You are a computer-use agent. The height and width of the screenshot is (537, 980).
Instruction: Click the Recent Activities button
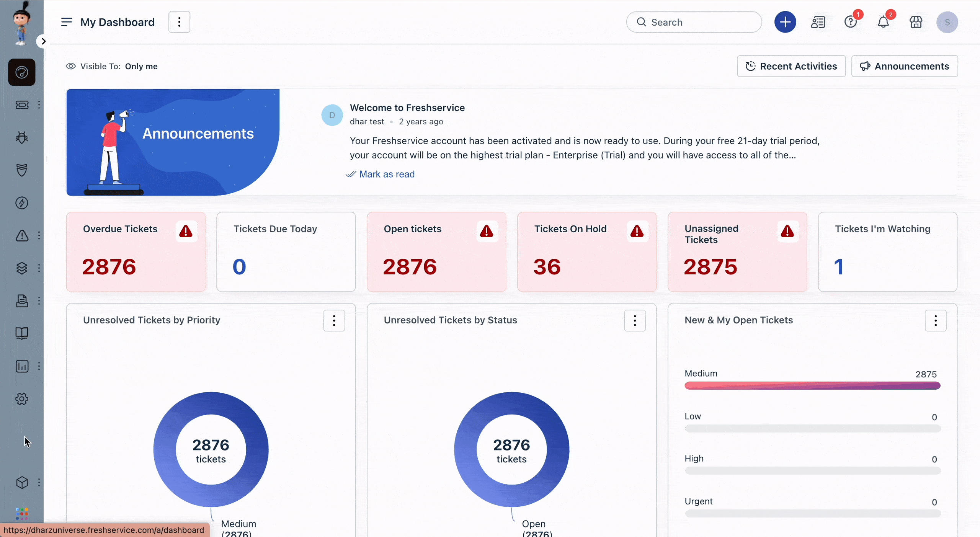tap(791, 66)
